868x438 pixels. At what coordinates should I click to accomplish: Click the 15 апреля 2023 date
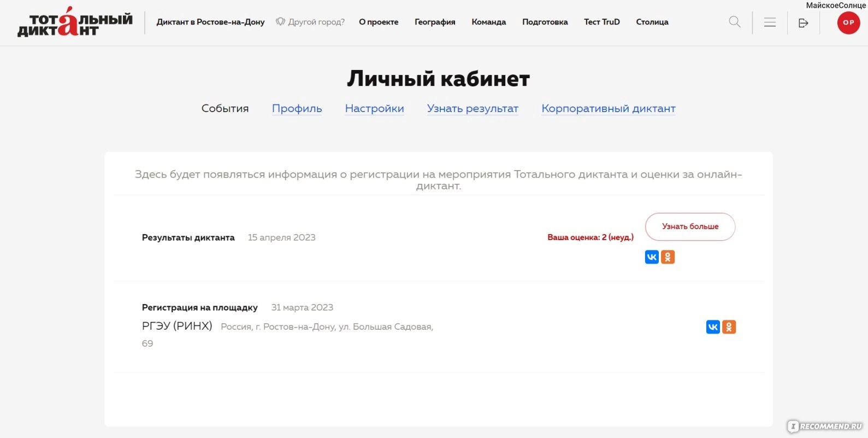tap(282, 237)
